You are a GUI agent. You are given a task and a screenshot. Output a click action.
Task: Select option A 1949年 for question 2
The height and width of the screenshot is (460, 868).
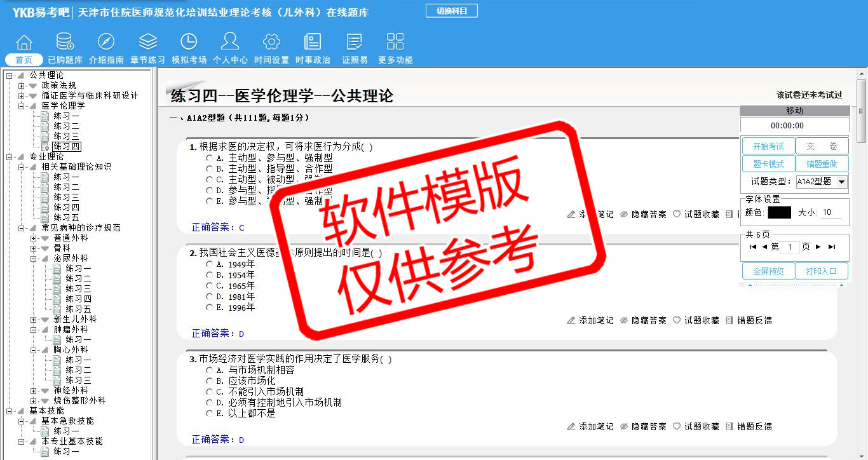[x=209, y=264]
